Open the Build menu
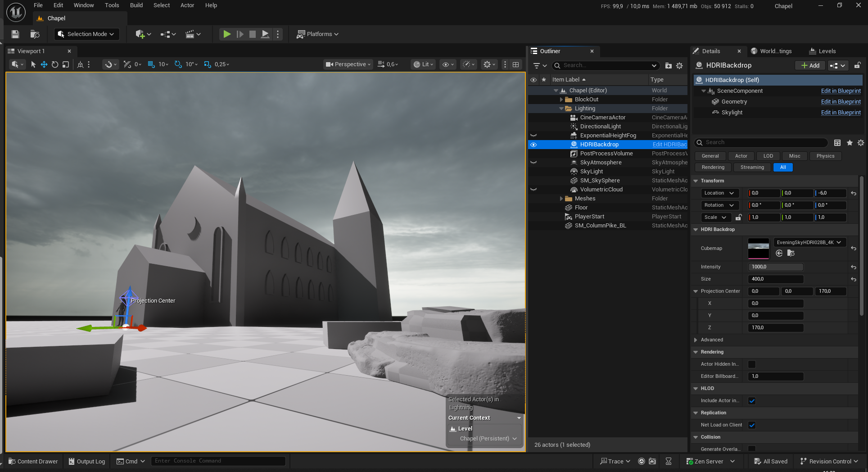 tap(136, 5)
